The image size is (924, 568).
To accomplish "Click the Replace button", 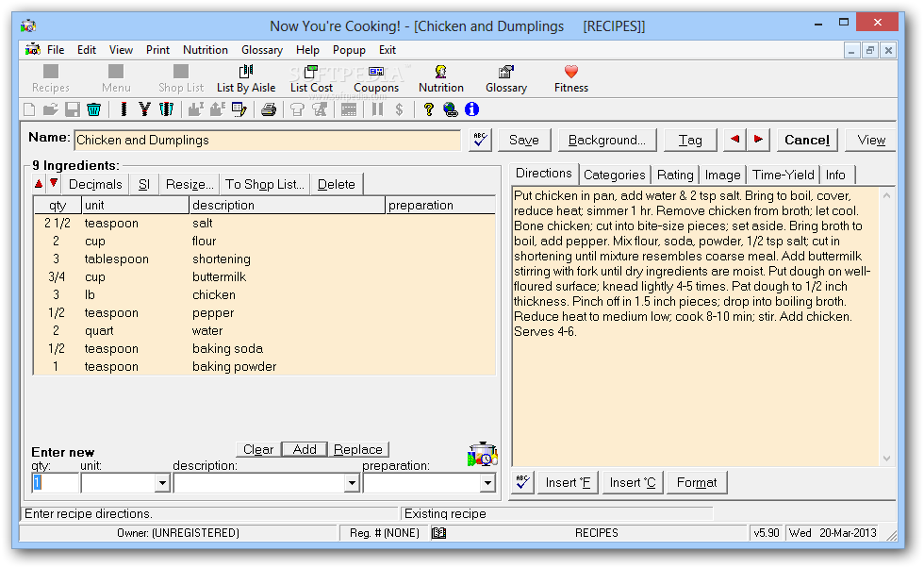I will (x=357, y=449).
